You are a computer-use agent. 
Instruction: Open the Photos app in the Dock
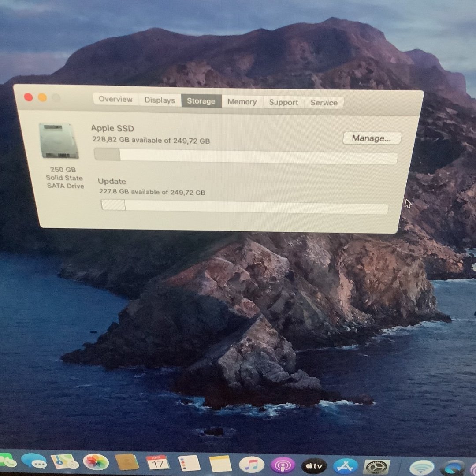coord(96,462)
